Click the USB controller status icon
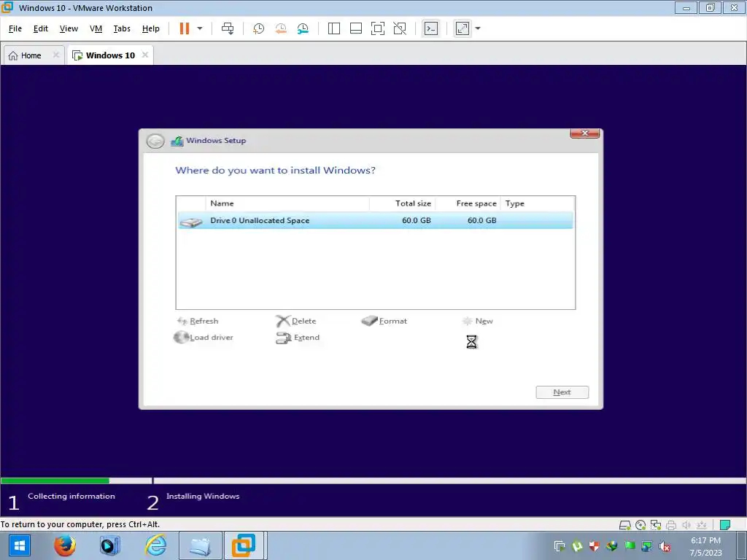This screenshot has height=560, width=747. (701, 525)
